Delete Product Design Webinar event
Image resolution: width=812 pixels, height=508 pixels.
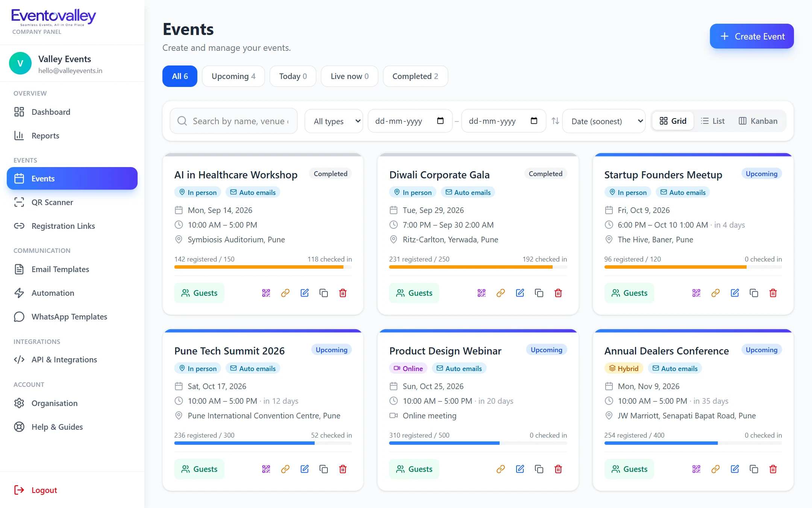(558, 469)
